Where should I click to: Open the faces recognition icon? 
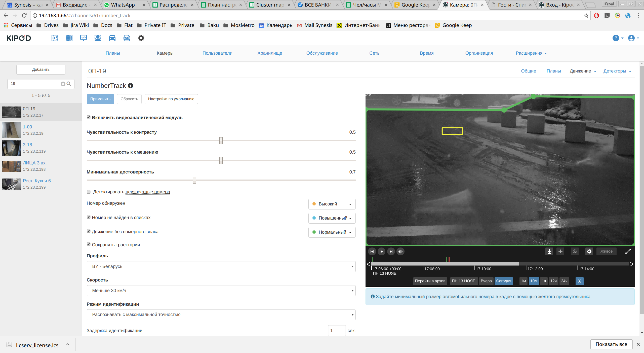[98, 38]
